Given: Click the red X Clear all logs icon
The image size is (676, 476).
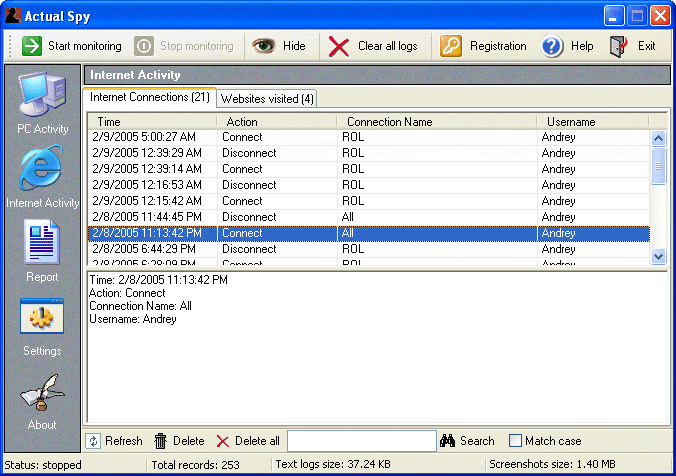Looking at the screenshot, I should [339, 46].
